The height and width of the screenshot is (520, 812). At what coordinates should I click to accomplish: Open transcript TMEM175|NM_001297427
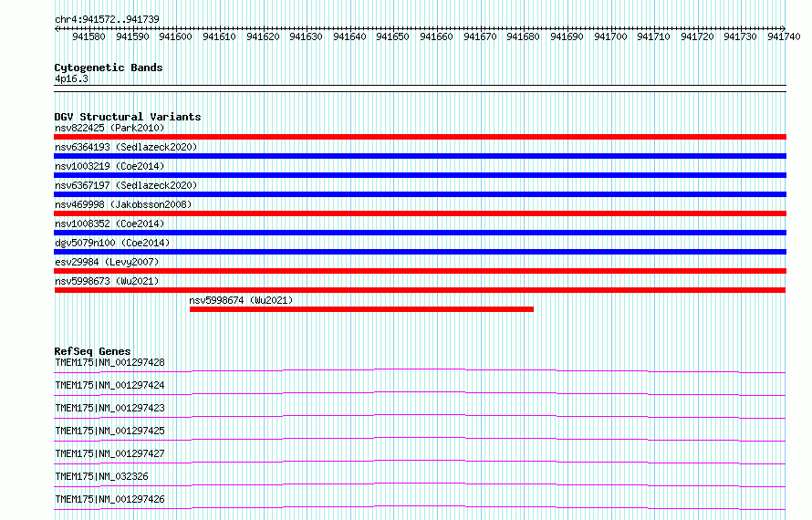(109, 453)
